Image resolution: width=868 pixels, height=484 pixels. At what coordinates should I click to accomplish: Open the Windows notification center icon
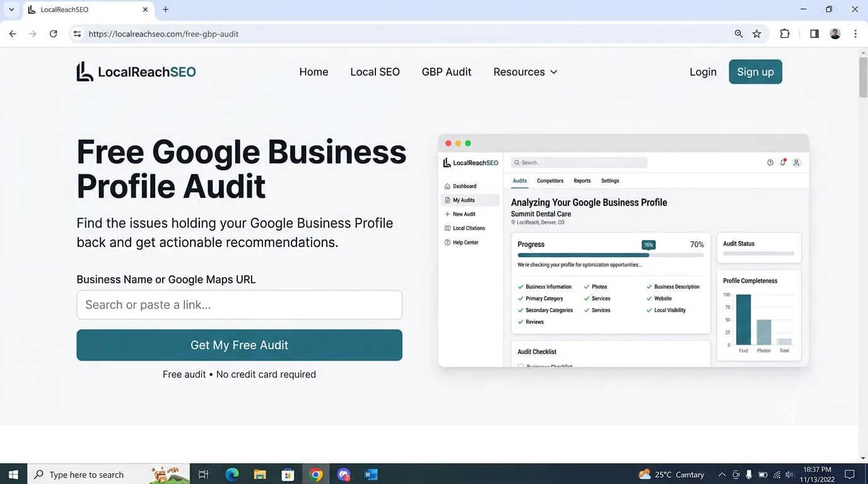point(850,475)
